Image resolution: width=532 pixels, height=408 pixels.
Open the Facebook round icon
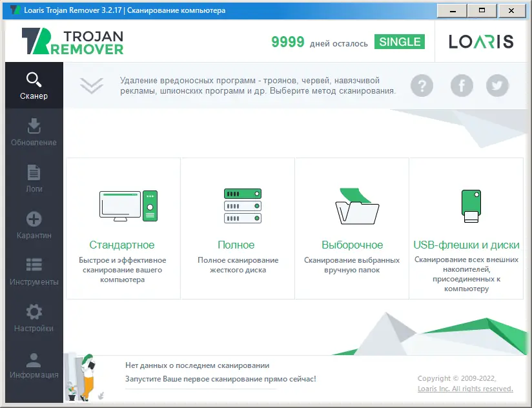pos(462,85)
